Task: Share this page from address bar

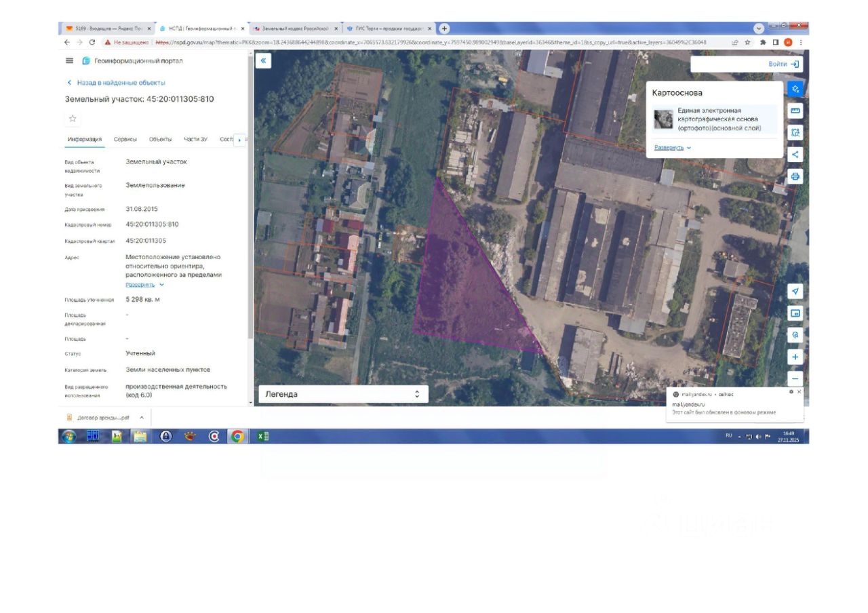Action: coord(735,42)
